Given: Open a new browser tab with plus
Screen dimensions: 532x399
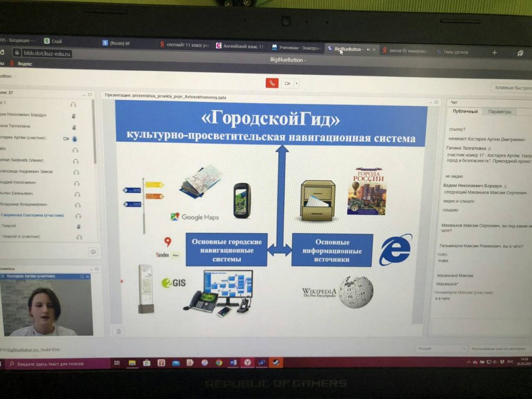Looking at the screenshot, I should pos(494,52).
